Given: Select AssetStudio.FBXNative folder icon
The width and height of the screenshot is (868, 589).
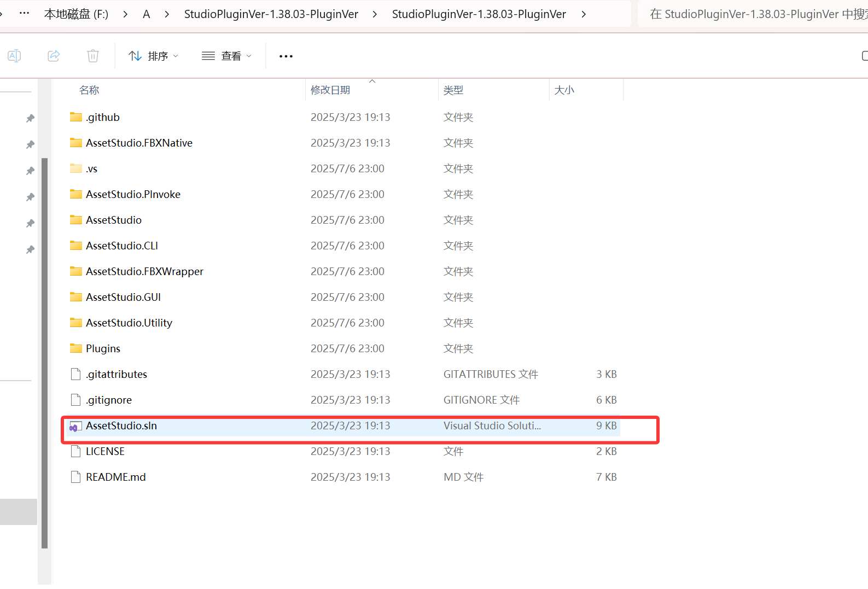Looking at the screenshot, I should tap(76, 143).
